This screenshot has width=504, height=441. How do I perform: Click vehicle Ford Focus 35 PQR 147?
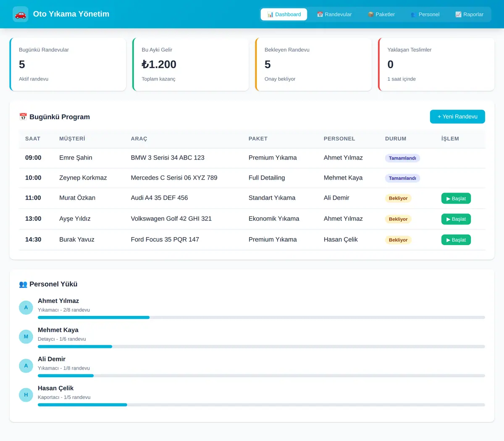pos(165,240)
